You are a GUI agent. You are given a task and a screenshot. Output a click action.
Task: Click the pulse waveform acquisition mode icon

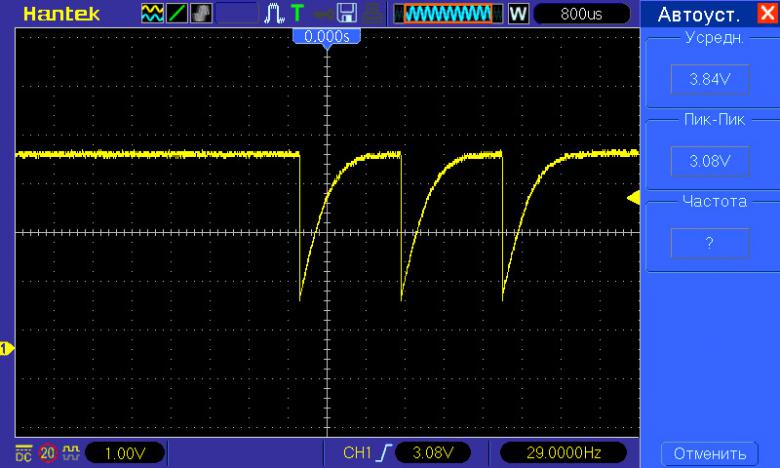274,13
